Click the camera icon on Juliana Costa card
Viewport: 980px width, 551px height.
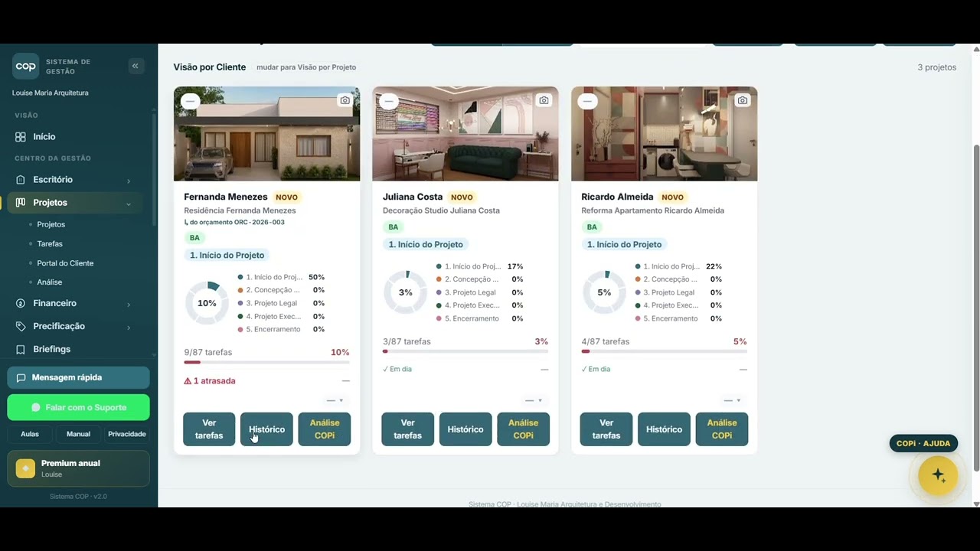(x=544, y=100)
